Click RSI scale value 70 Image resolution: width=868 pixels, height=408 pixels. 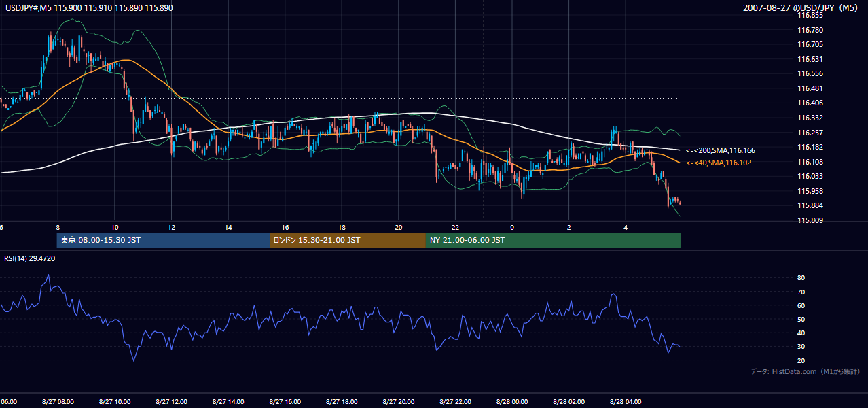click(801, 292)
